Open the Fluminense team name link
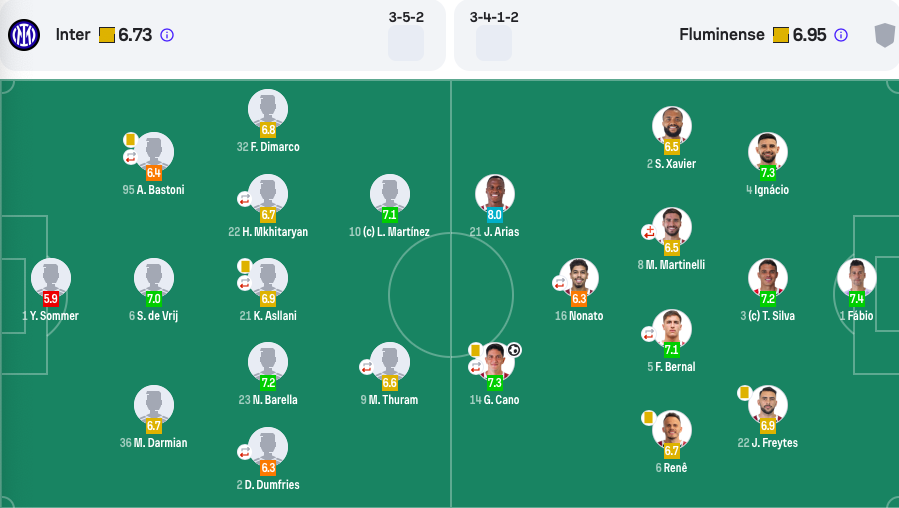The width and height of the screenshot is (899, 508). point(721,35)
